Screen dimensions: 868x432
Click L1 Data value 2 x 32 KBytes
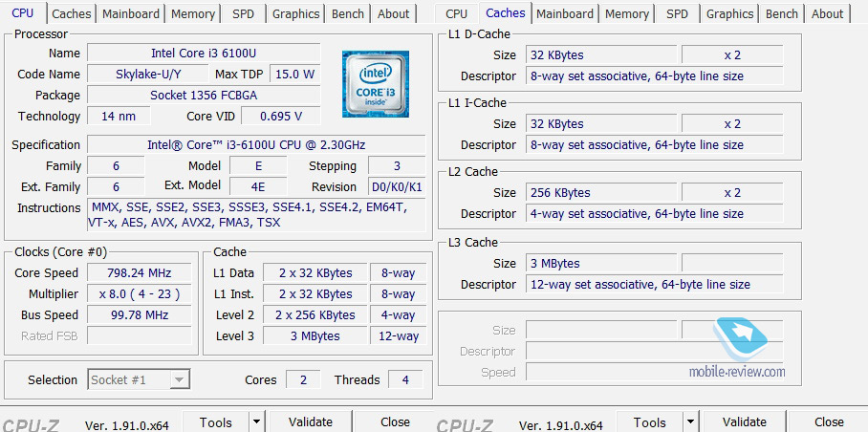pos(315,272)
